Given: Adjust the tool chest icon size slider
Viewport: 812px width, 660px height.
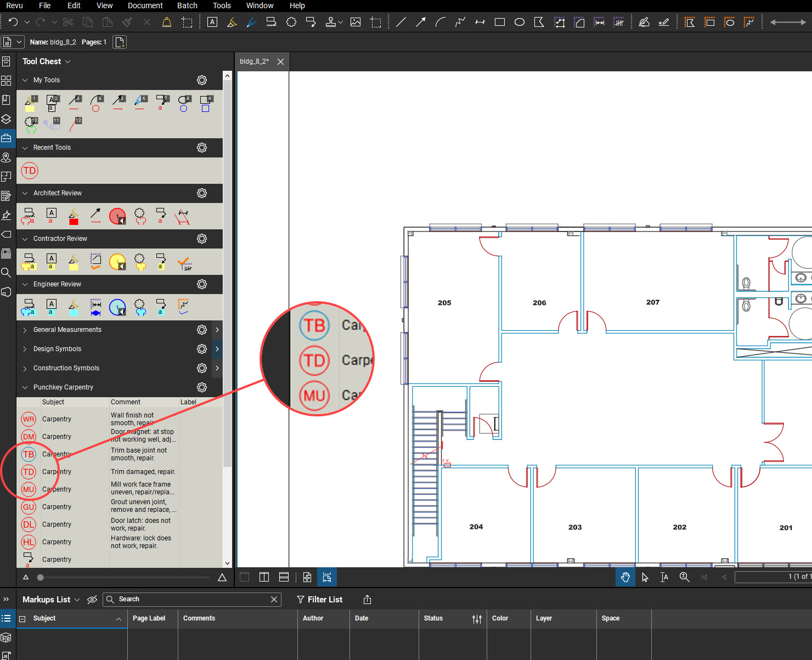Looking at the screenshot, I should 40,577.
